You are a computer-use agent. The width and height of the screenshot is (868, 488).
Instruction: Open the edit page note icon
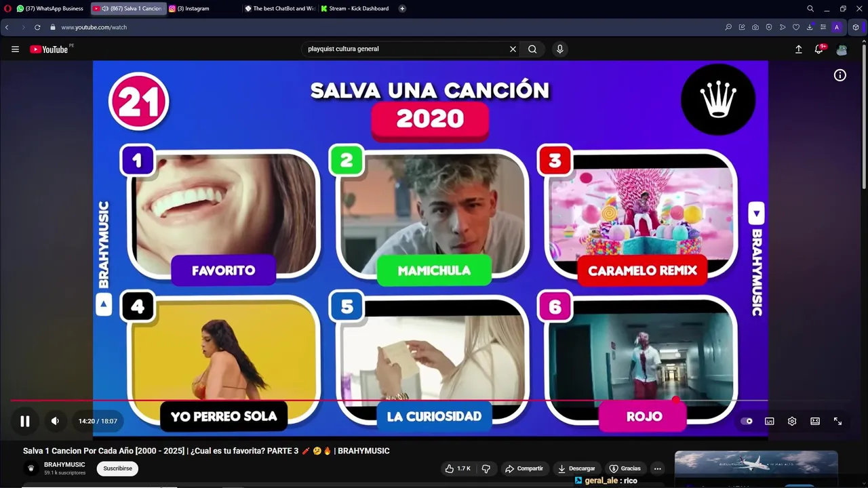coord(742,27)
